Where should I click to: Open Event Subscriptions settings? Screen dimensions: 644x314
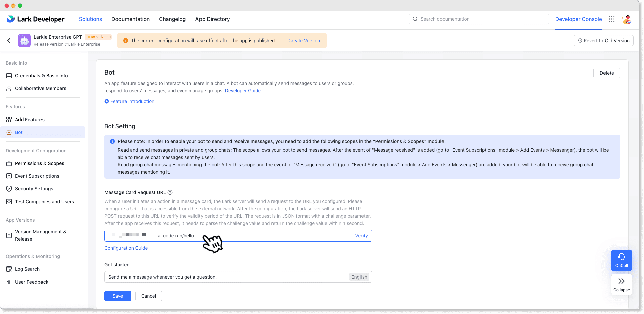point(37,176)
